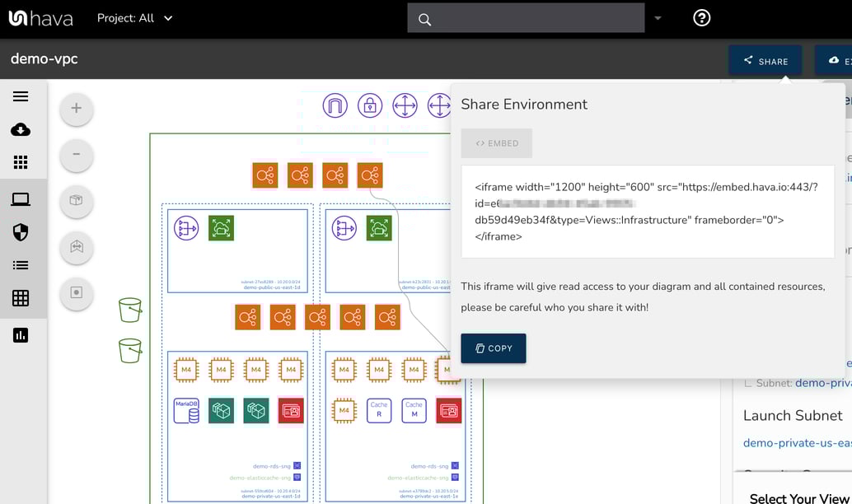This screenshot has height=504, width=852.
Task: Select the MariaDB database icon
Action: point(186,410)
